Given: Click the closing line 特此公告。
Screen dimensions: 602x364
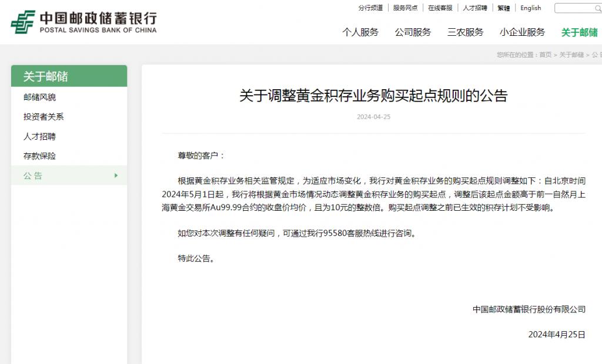Looking at the screenshot, I should (196, 258).
